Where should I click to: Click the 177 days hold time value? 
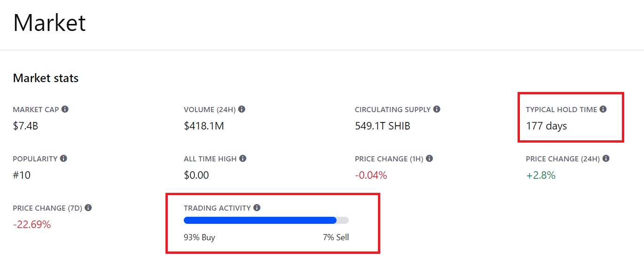pos(546,126)
